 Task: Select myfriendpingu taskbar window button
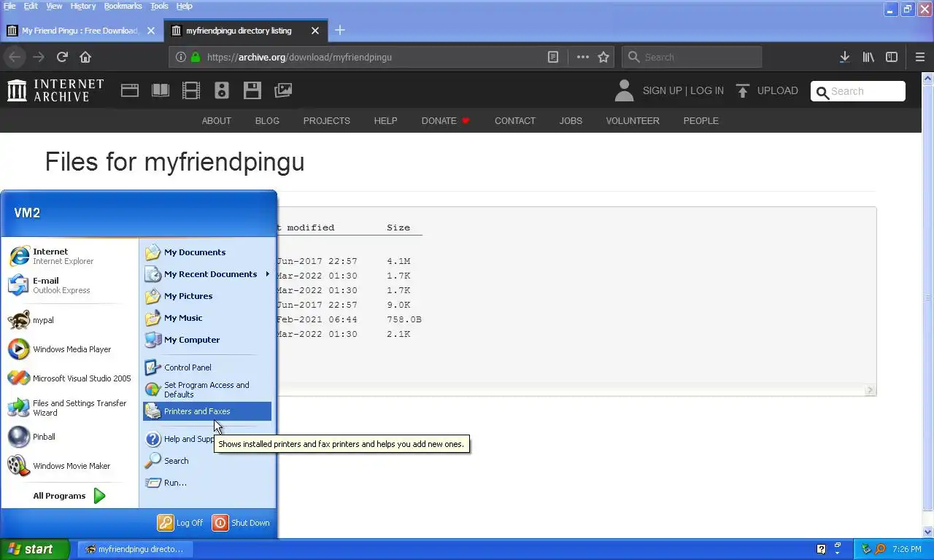coord(135,549)
